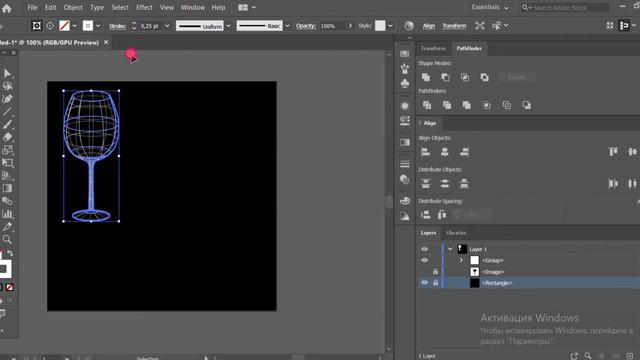This screenshot has width=640, height=360.
Task: Expand Group sublayer
Action: point(461,260)
